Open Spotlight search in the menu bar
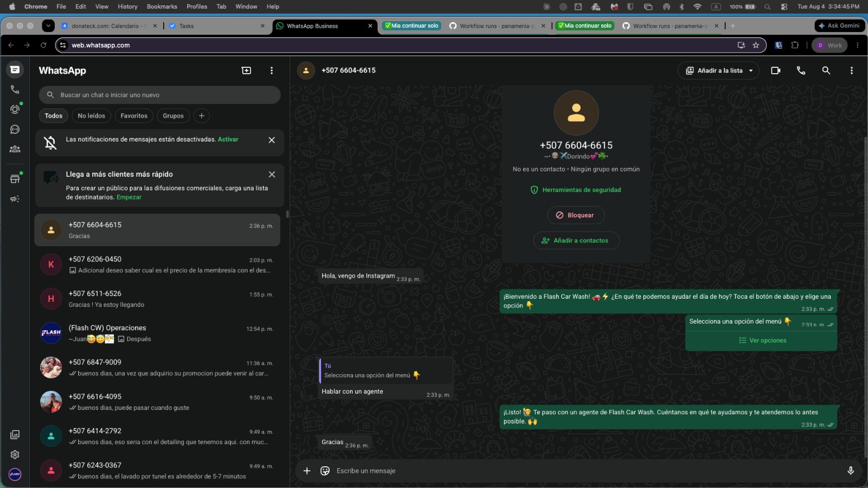The height and width of the screenshot is (488, 868). coord(767,7)
